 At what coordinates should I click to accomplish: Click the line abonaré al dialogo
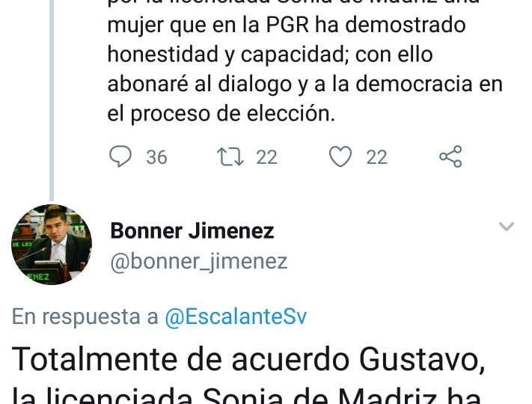point(305,84)
